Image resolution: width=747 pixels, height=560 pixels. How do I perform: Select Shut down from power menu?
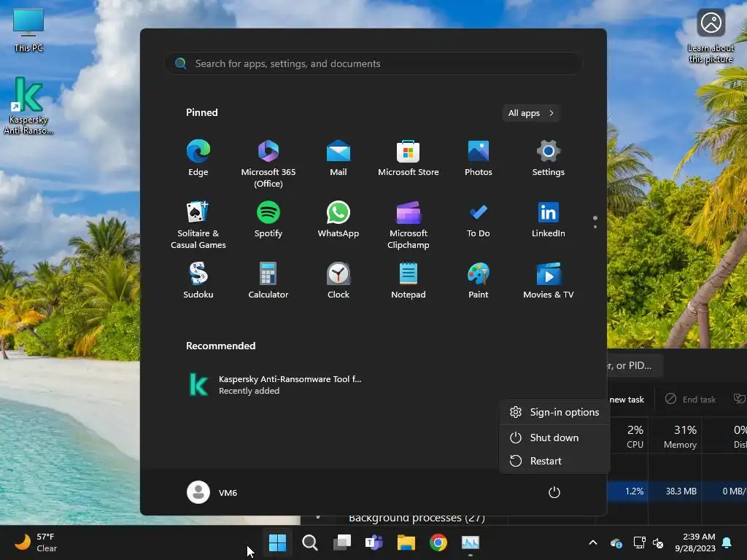coord(554,437)
